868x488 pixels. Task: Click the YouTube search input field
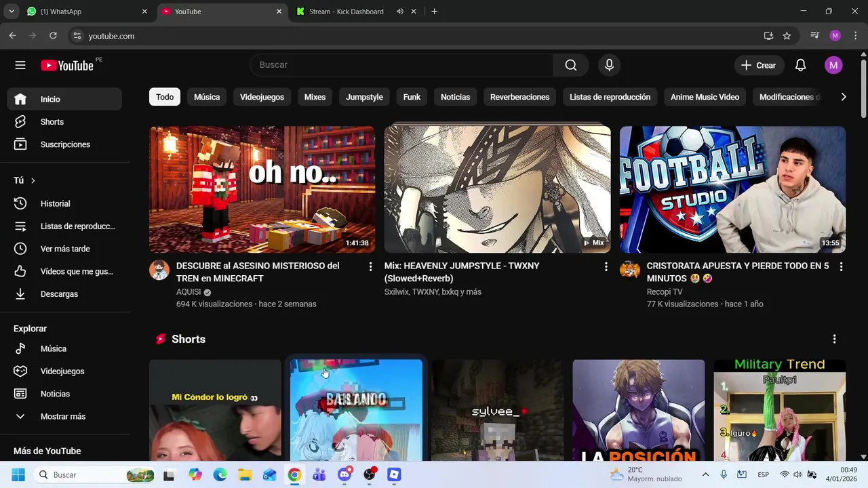tap(401, 65)
